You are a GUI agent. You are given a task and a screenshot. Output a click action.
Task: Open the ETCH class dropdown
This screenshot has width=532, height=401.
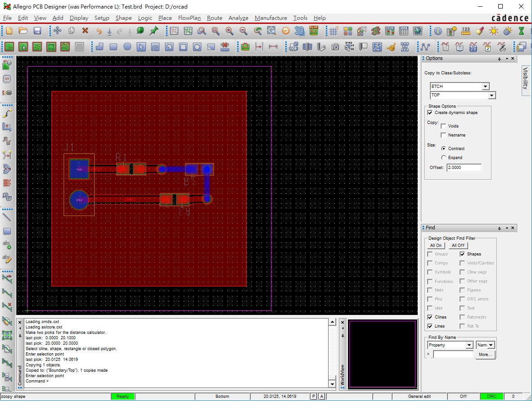(x=486, y=86)
